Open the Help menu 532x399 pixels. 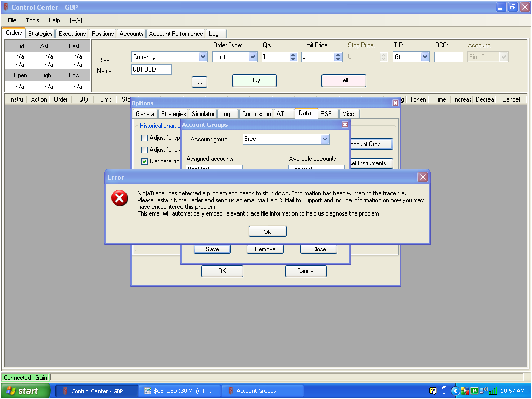[54, 20]
